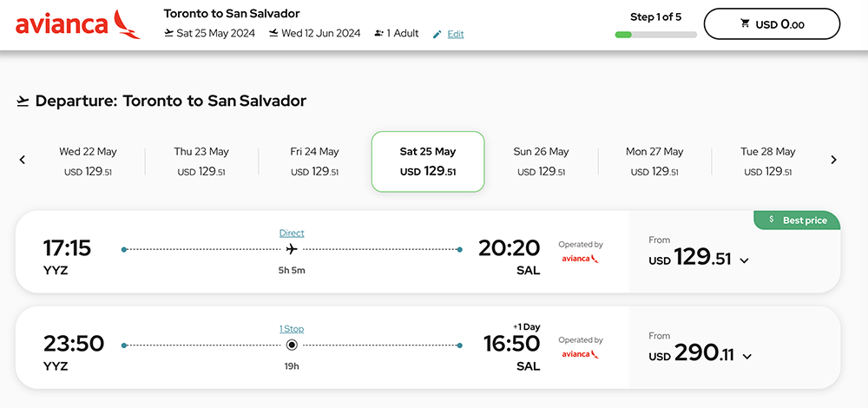Click the Direct flight details link
Screen dimensions: 868x408
292,233
